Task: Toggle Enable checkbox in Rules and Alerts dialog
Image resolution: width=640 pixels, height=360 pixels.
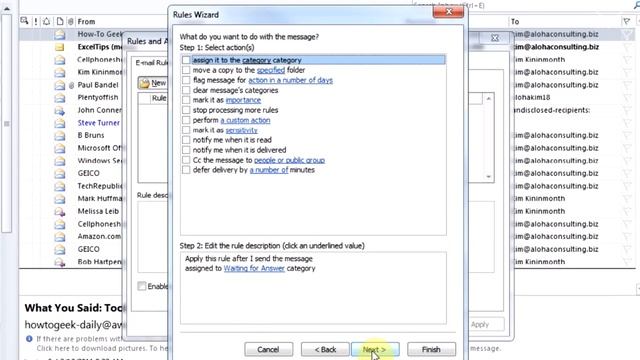Action: click(142, 286)
